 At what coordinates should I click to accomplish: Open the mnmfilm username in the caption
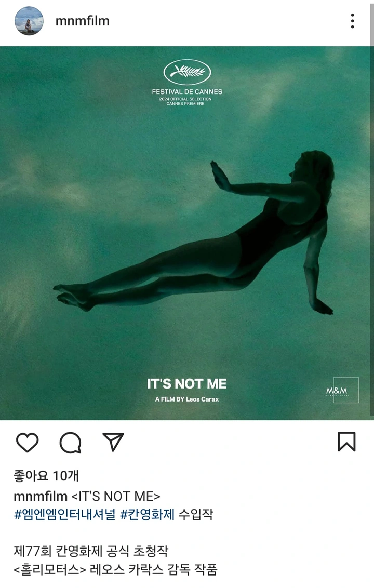click(x=41, y=496)
